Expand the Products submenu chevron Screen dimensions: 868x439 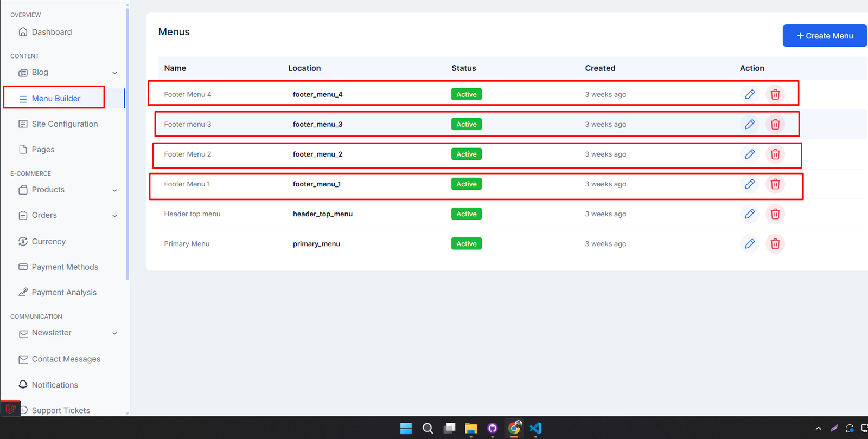tap(114, 190)
